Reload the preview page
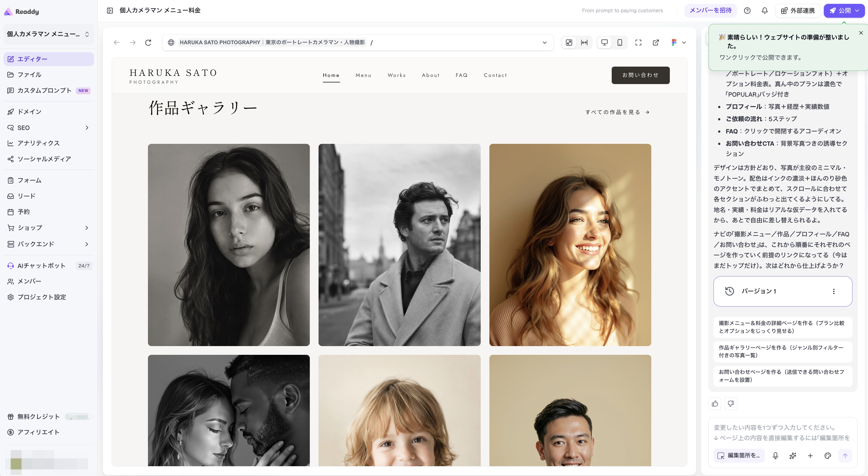The height and width of the screenshot is (476, 868). (x=148, y=43)
